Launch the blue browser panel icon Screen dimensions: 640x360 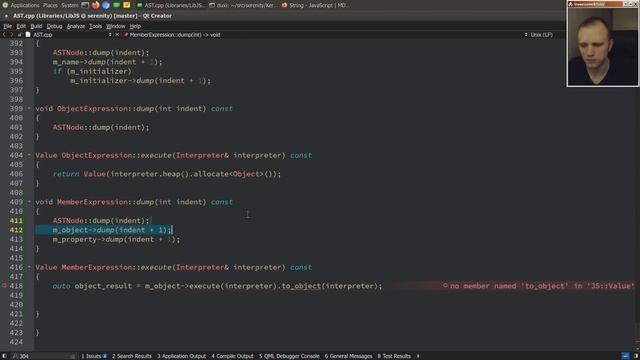point(106,5)
